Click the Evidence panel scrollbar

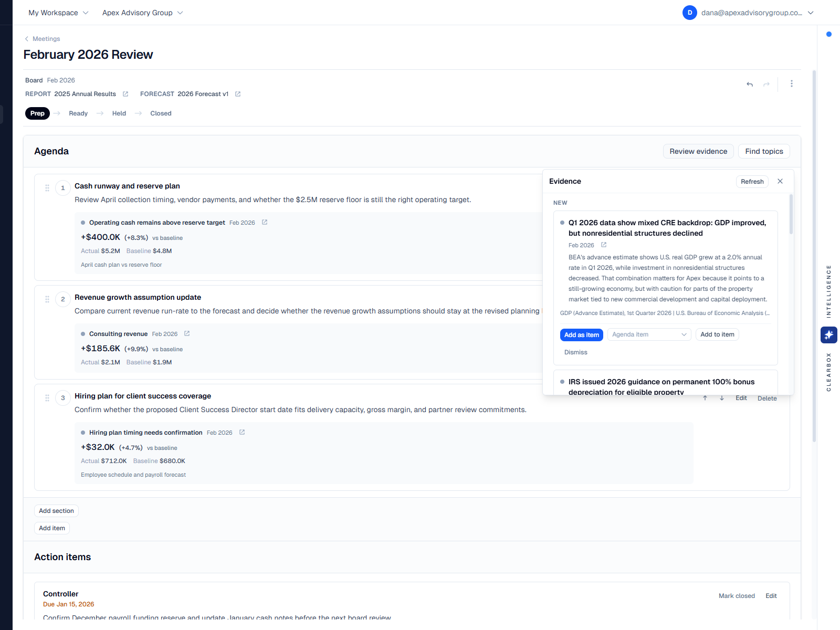(791, 214)
